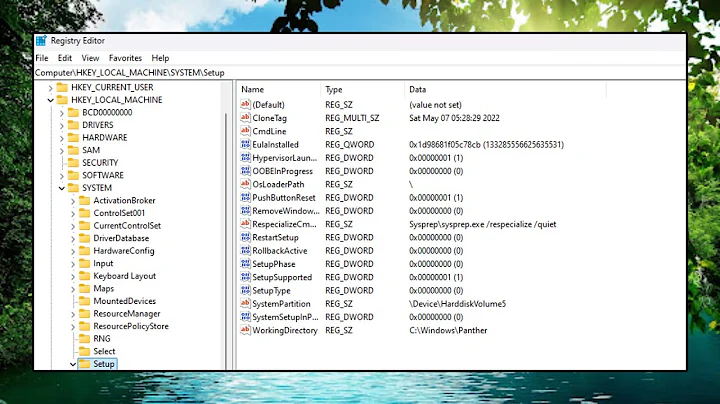Click the SystemPartition string icon
The height and width of the screenshot is (404, 720).
245,303
